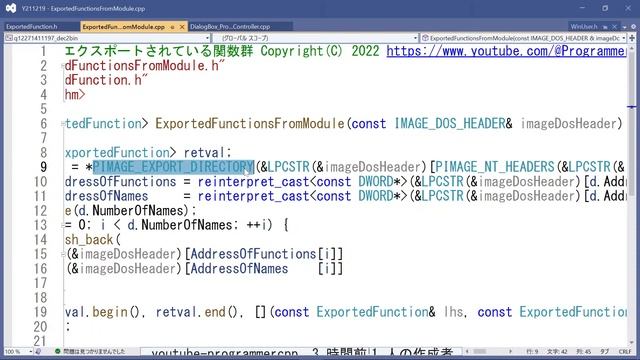640x360 pixels.
Task: Click the code cleanup icon in status bar
Action: (x=39, y=351)
